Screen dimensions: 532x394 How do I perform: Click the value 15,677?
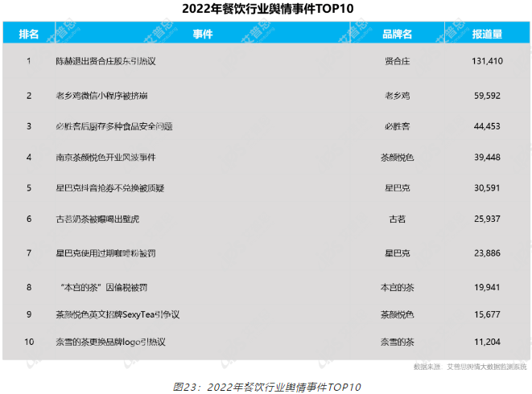point(487,314)
